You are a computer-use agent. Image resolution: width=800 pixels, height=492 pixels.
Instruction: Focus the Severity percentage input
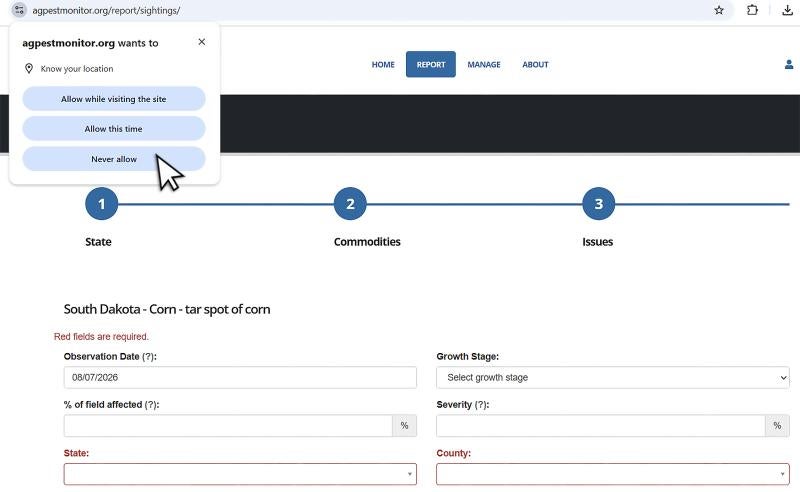click(x=601, y=425)
